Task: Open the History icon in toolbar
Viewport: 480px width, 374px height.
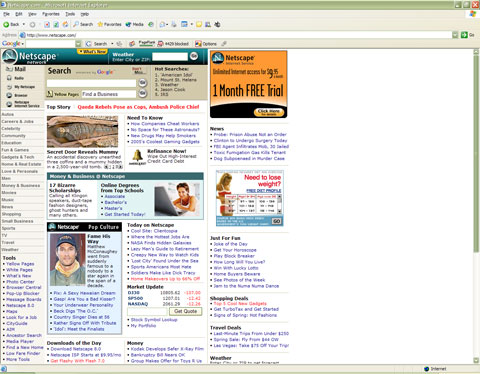Action: [151, 24]
